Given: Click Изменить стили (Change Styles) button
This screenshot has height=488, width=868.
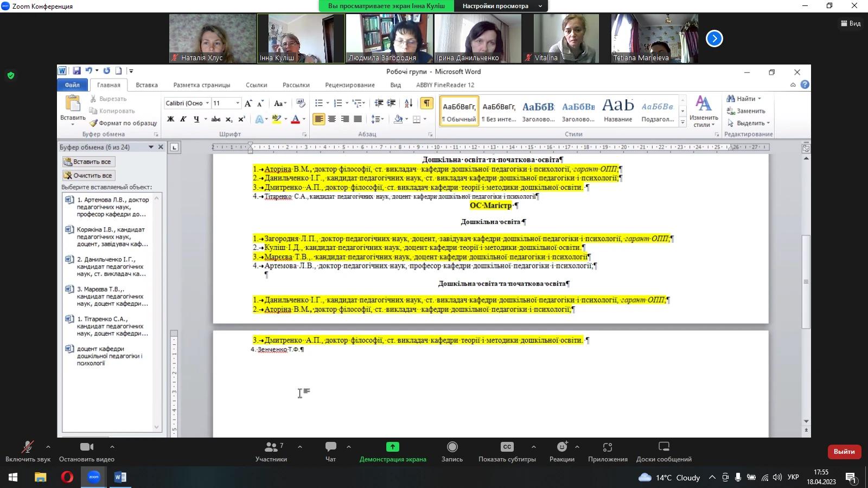Looking at the screenshot, I should coord(704,112).
